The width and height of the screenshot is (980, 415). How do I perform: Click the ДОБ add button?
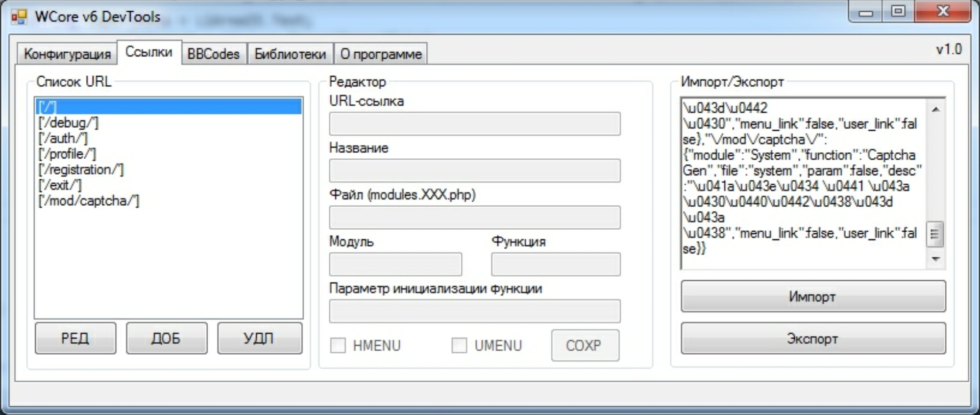pos(166,338)
